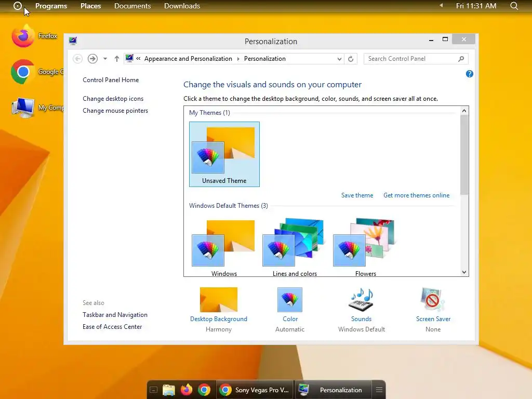Launch Firefox from the bottom dock
532x399 pixels.
(187, 390)
